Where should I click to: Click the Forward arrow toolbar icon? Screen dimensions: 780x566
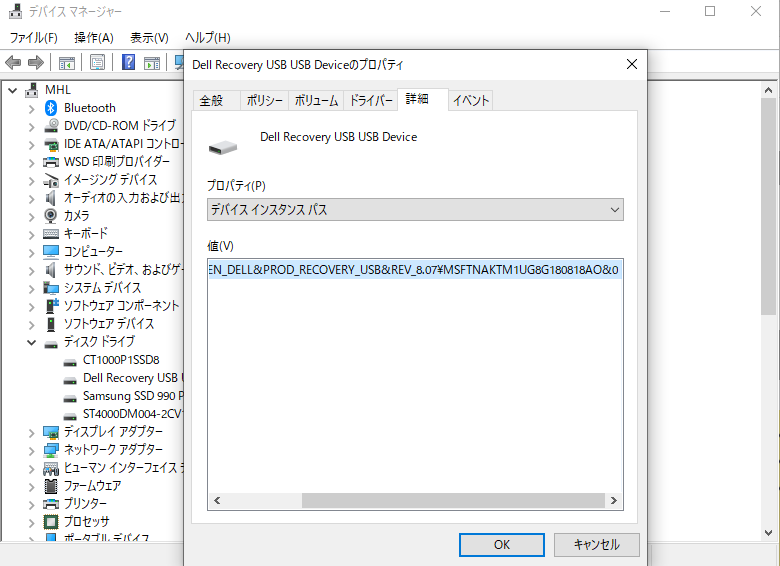(x=35, y=63)
